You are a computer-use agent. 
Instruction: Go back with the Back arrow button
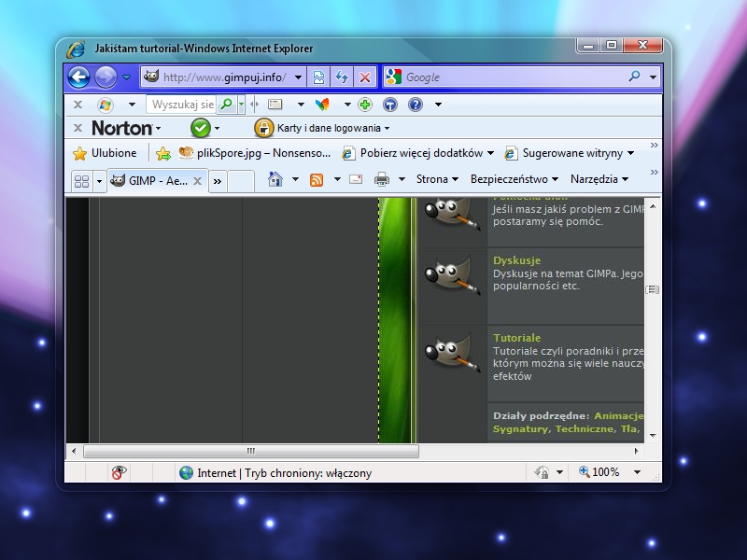(78, 77)
